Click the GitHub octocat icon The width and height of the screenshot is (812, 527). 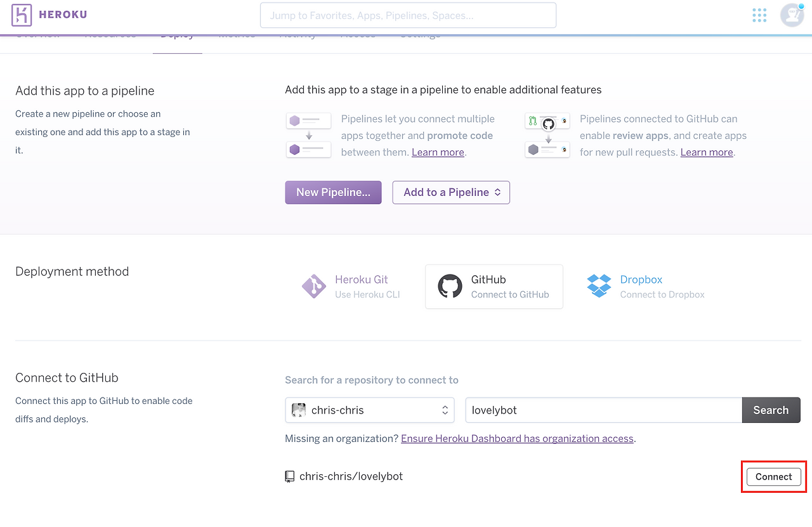tap(450, 287)
